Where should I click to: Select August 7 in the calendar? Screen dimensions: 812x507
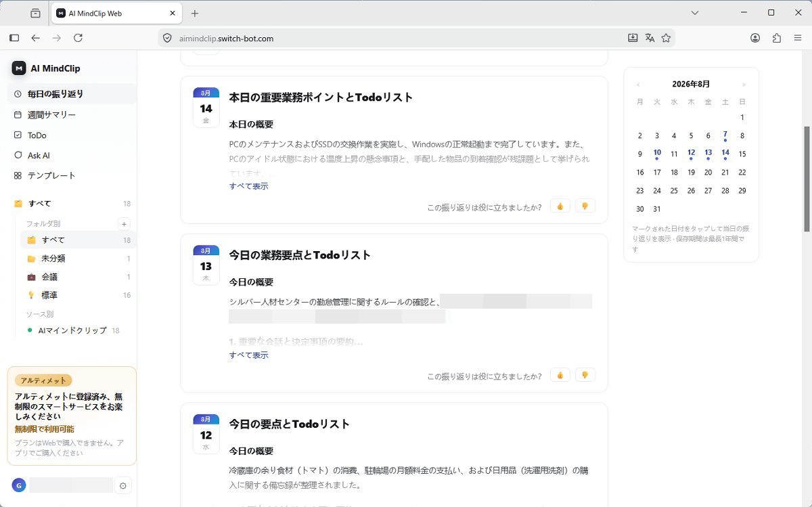(x=725, y=135)
